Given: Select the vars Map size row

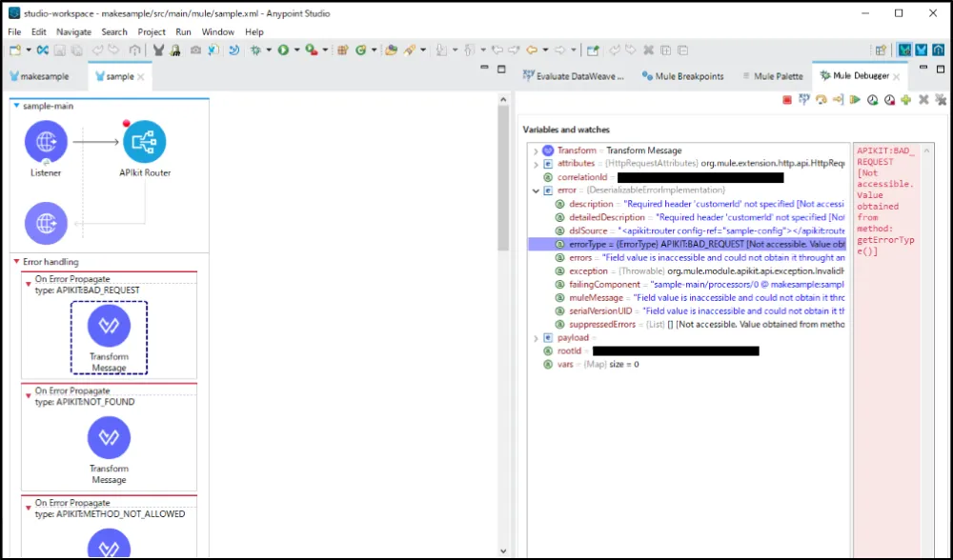Looking at the screenshot, I should 687,365.
